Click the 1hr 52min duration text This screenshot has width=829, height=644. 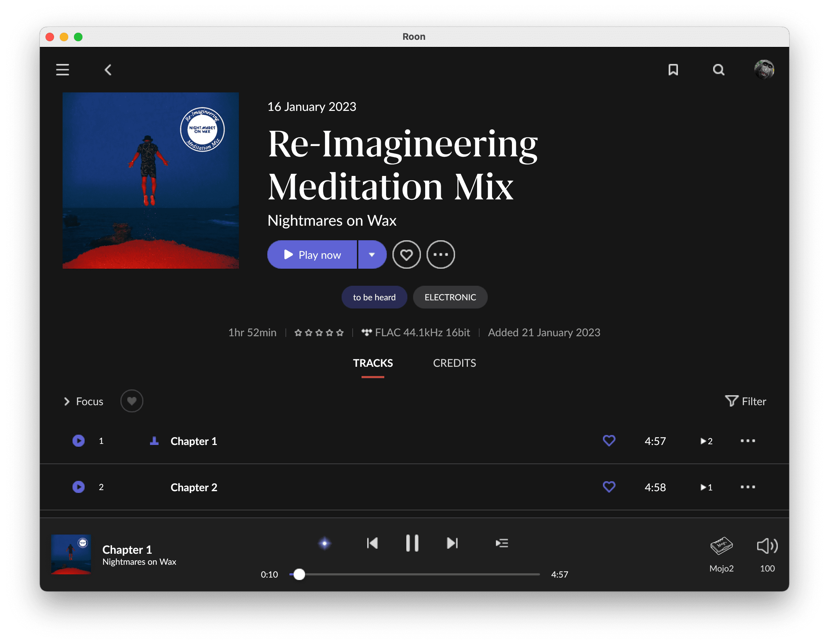pyautogui.click(x=252, y=333)
